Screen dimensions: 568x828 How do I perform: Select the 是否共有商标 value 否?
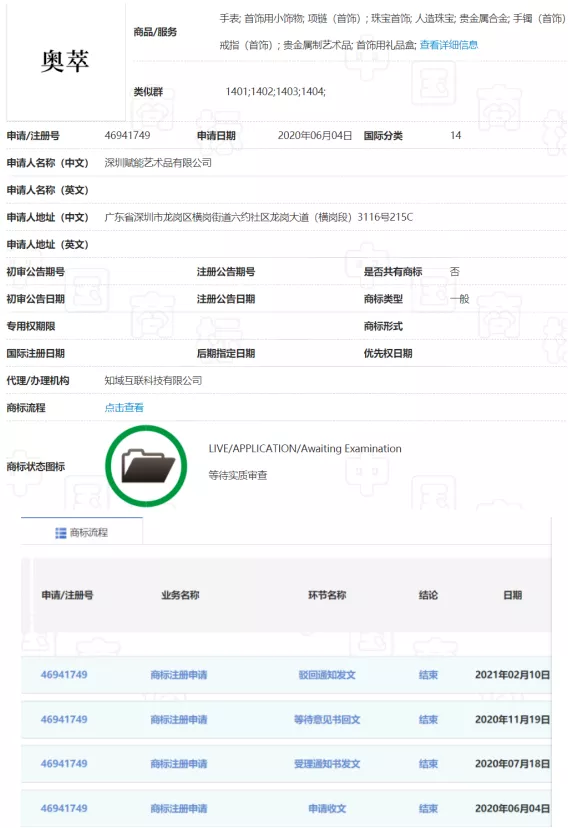click(455, 271)
